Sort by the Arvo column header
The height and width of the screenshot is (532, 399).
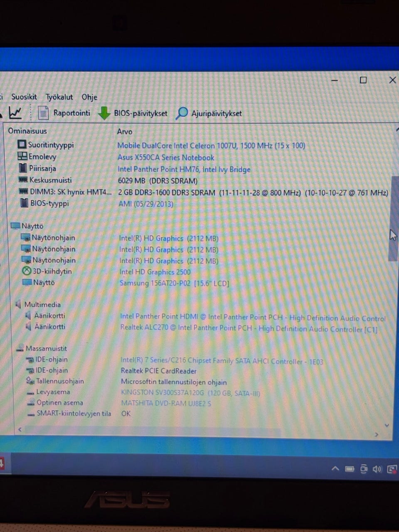coord(125,131)
